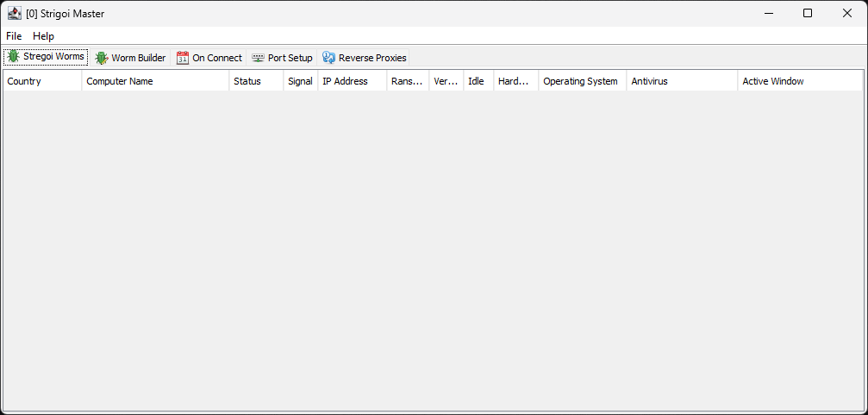Screen dimensions: 868x415
Task: Click the truncated Rans… column header
Action: click(x=408, y=81)
